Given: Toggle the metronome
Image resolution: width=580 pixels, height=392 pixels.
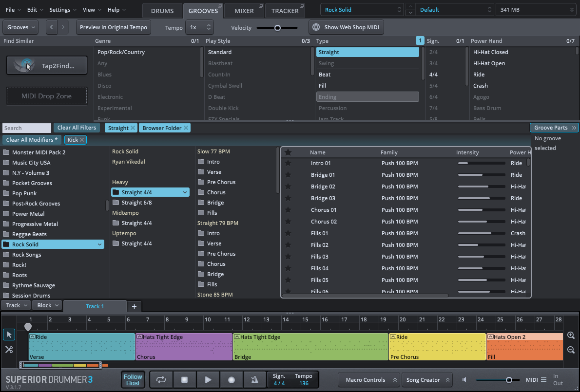Looking at the screenshot, I should 254,380.
